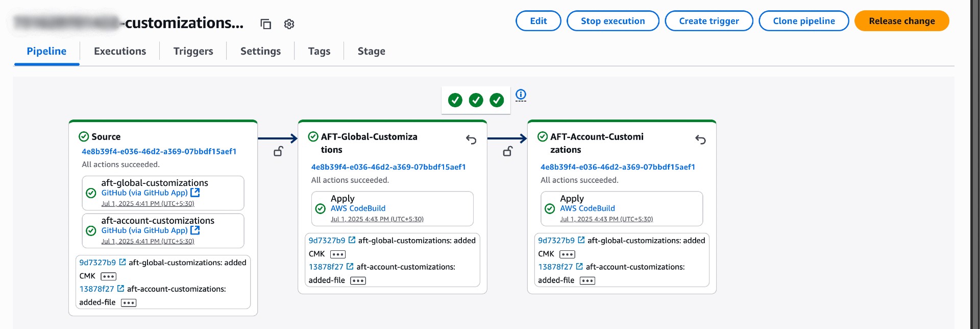Open AWS CodeBuild link in AFT-Global stage
The width and height of the screenshot is (980, 329).
(x=358, y=208)
